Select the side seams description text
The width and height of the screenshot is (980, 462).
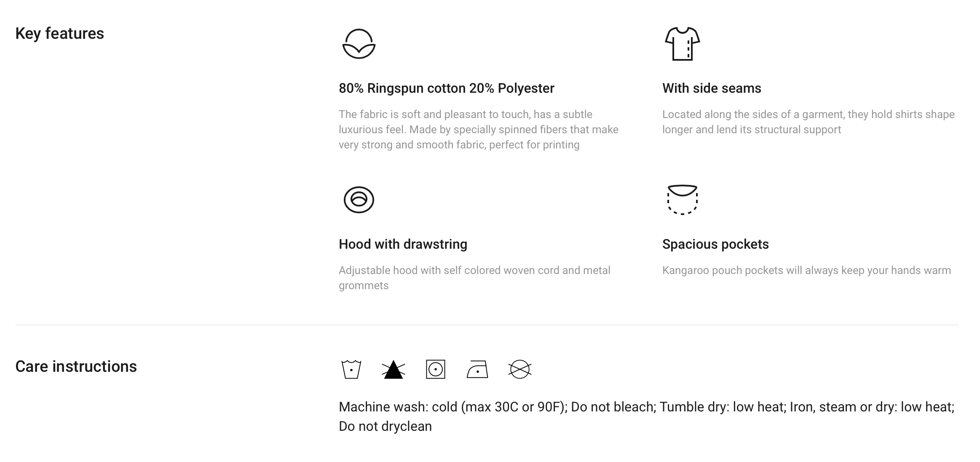808,122
